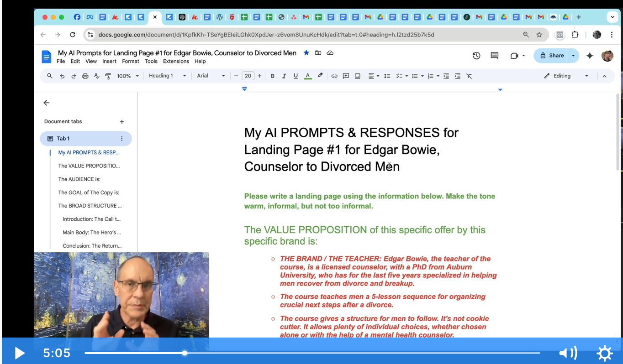The image size is (623, 364).
Task: Select the Paint format tool
Action: click(x=108, y=76)
